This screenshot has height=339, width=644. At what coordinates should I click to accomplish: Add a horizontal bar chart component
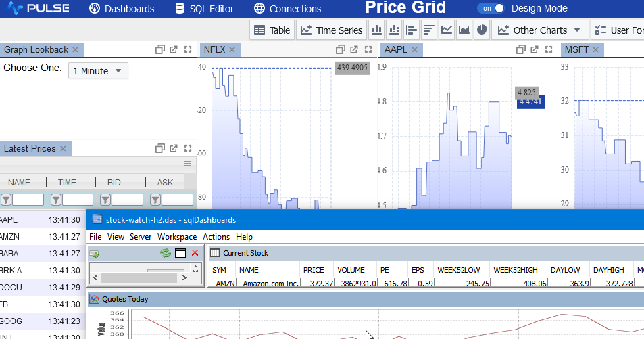pyautogui.click(x=412, y=30)
